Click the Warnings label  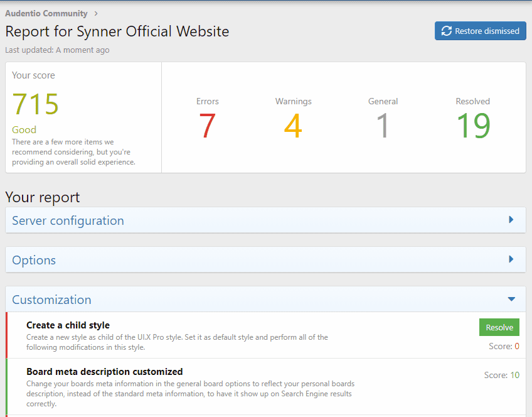tap(293, 101)
